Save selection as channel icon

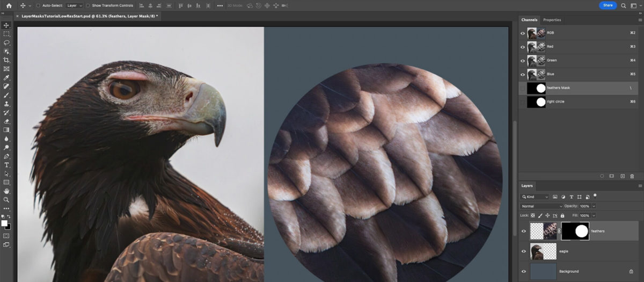pyautogui.click(x=612, y=176)
